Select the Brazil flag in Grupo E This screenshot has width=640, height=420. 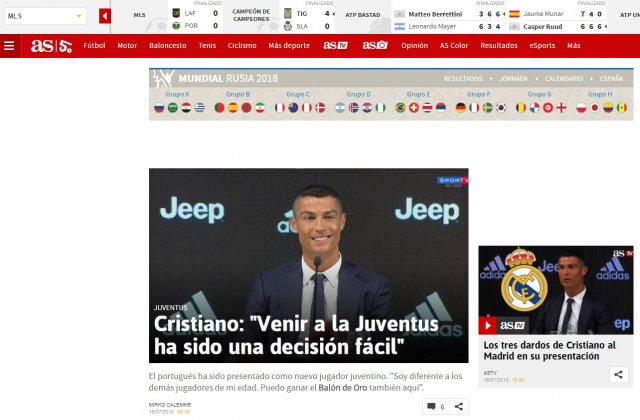pos(400,108)
